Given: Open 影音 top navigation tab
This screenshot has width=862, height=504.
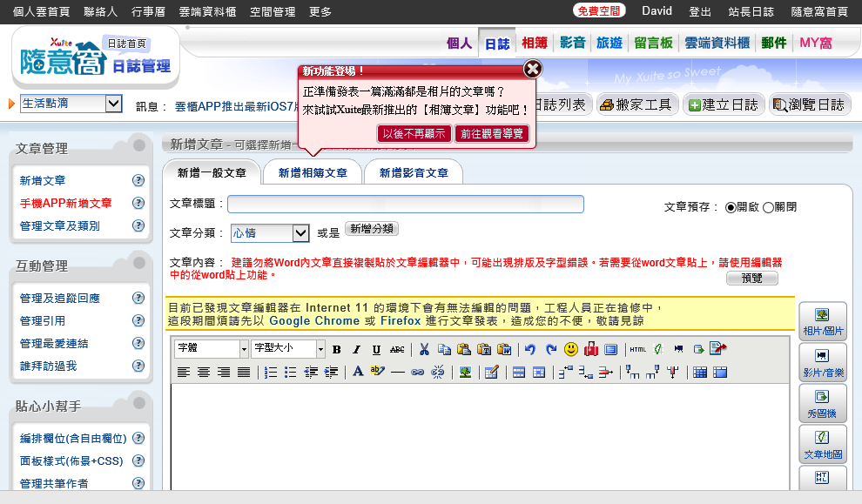Looking at the screenshot, I should click(x=572, y=43).
